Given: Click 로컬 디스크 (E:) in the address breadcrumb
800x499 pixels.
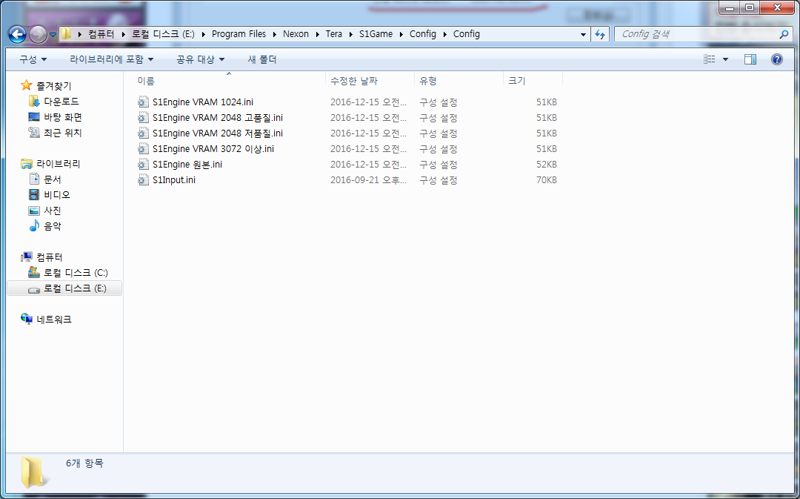Looking at the screenshot, I should [163, 34].
